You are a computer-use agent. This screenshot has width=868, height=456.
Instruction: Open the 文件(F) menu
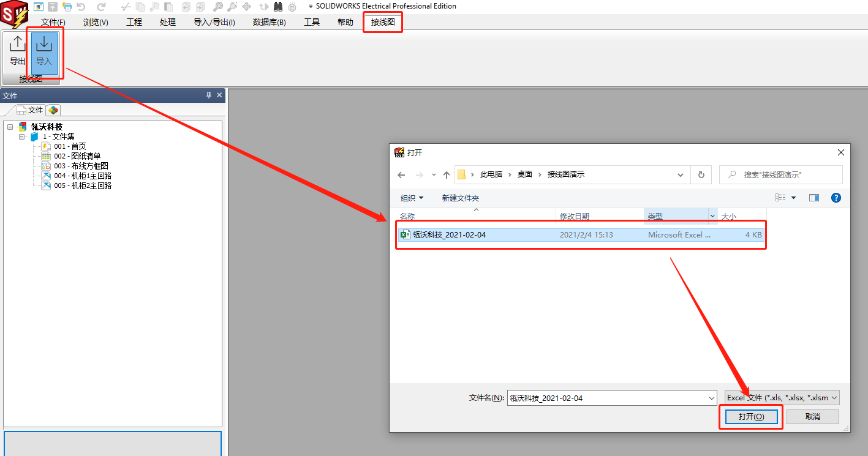click(53, 22)
